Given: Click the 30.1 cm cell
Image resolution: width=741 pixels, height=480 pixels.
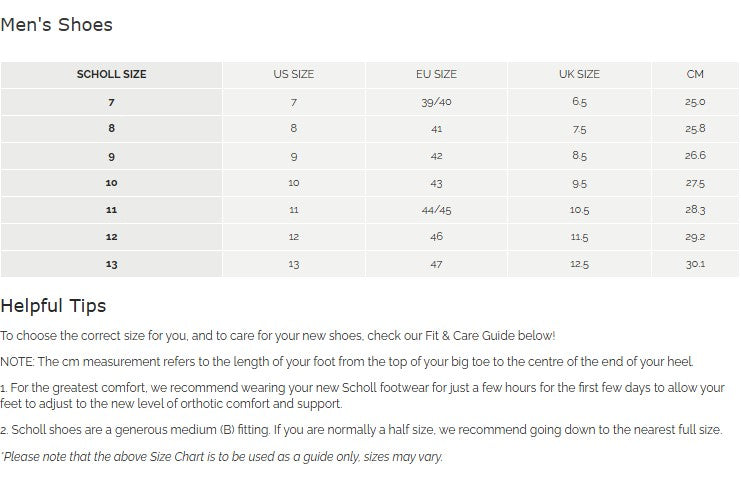Looking at the screenshot, I should [695, 264].
